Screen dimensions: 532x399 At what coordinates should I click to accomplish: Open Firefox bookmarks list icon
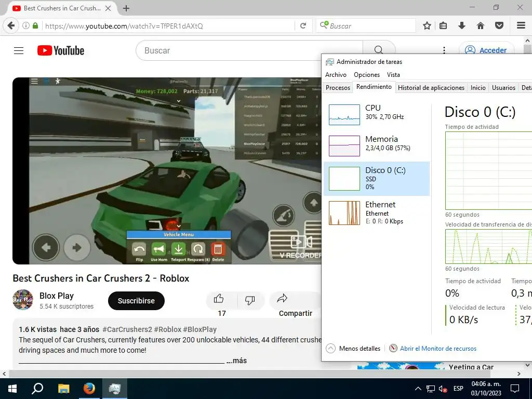(443, 25)
